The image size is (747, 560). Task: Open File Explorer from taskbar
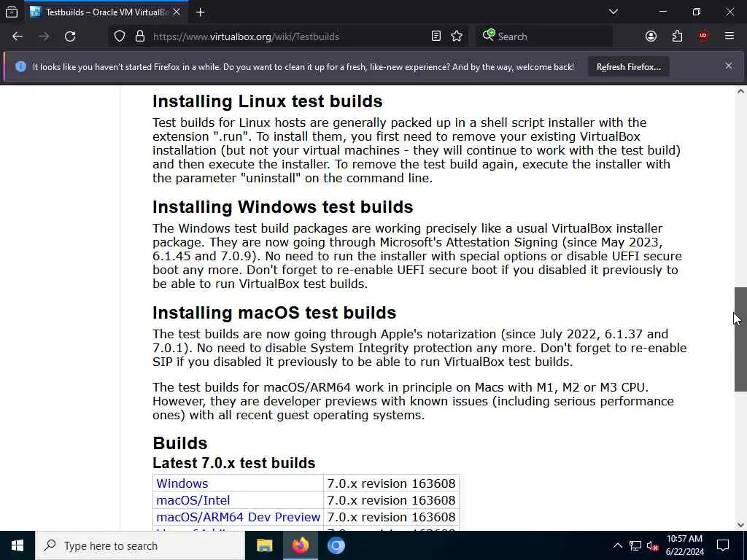pos(264,545)
